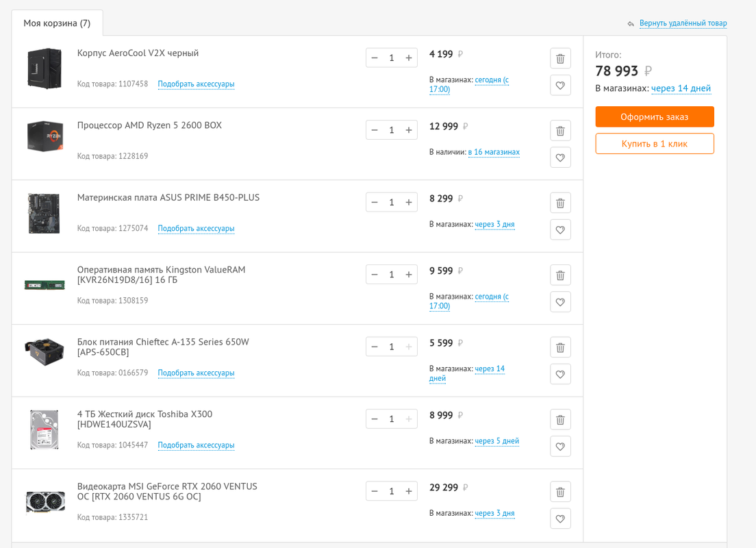Select quantity field of Kingston ValueRAM
Screen dimensions: 756x548
pyautogui.click(x=392, y=275)
